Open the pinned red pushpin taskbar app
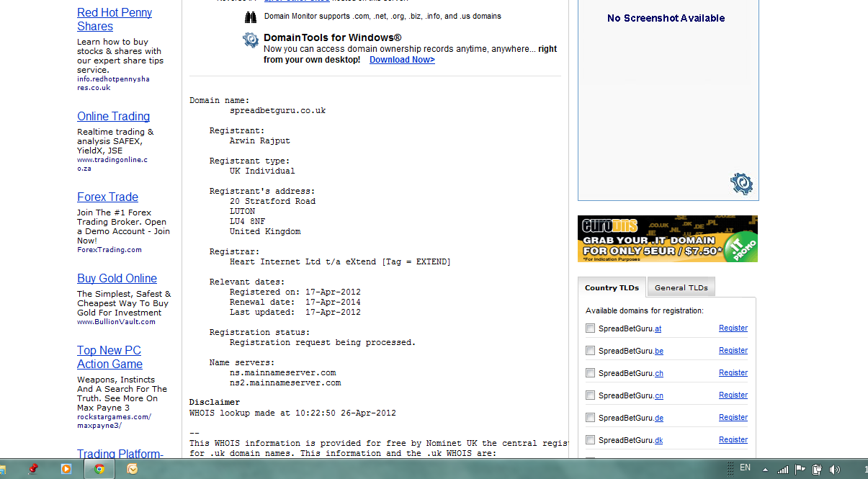The width and height of the screenshot is (868, 479). point(33,469)
